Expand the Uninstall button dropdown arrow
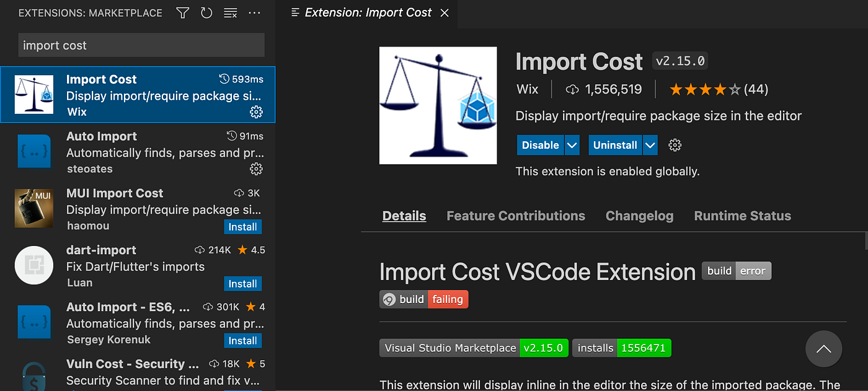Image resolution: width=868 pixels, height=391 pixels. point(650,145)
